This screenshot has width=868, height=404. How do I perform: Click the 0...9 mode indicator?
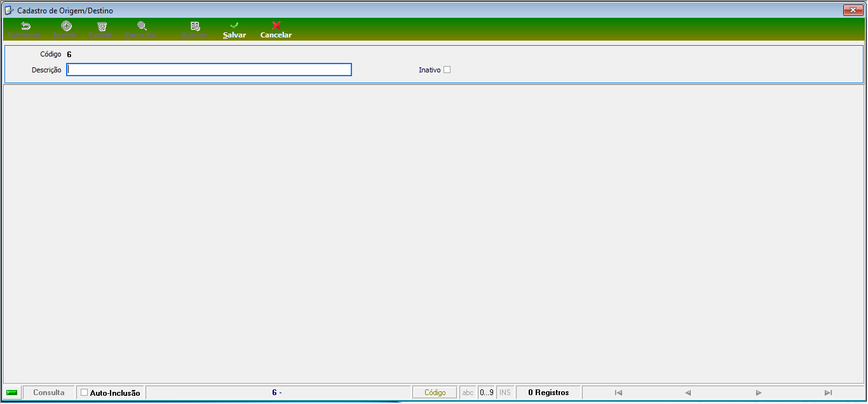click(487, 393)
